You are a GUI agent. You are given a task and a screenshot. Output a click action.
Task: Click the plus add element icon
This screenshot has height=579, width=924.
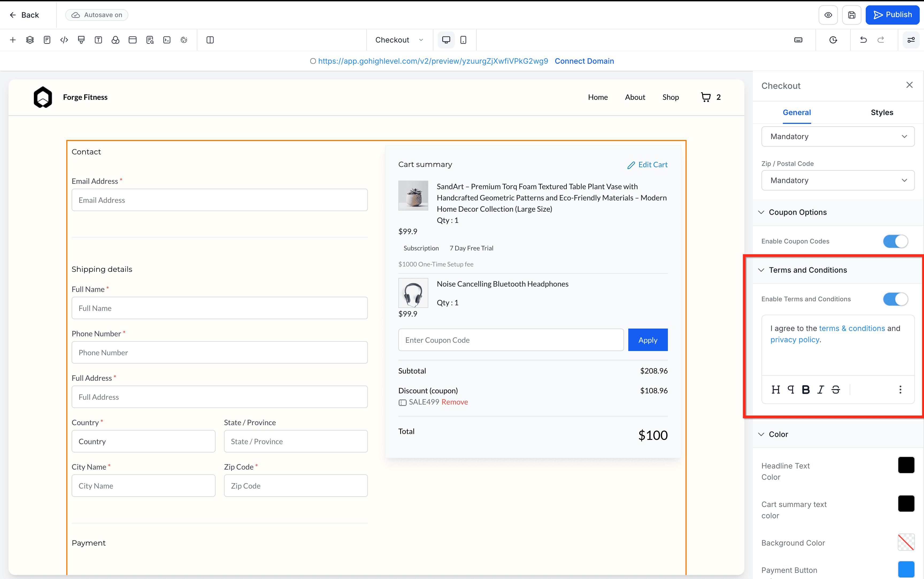(13, 40)
